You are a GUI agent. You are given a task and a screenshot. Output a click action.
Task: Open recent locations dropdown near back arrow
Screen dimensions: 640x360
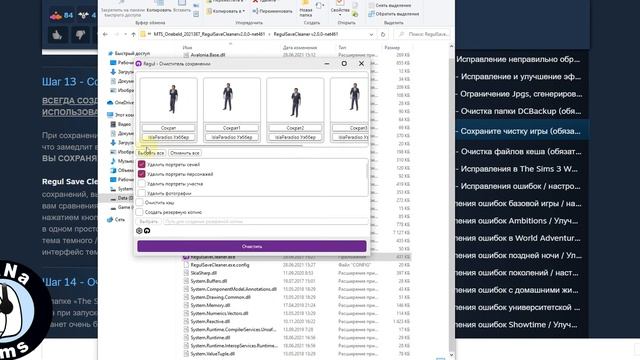pyautogui.click(x=125, y=34)
